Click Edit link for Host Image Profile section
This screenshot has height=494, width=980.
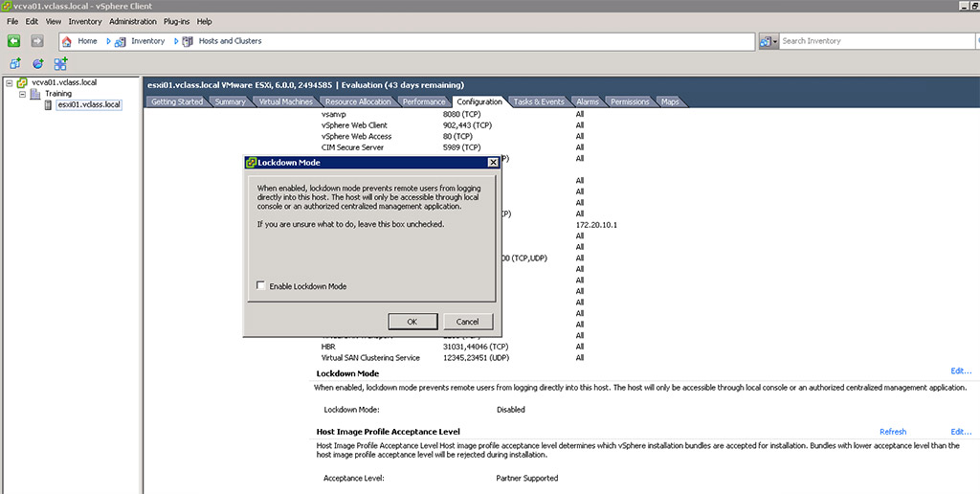(961, 432)
